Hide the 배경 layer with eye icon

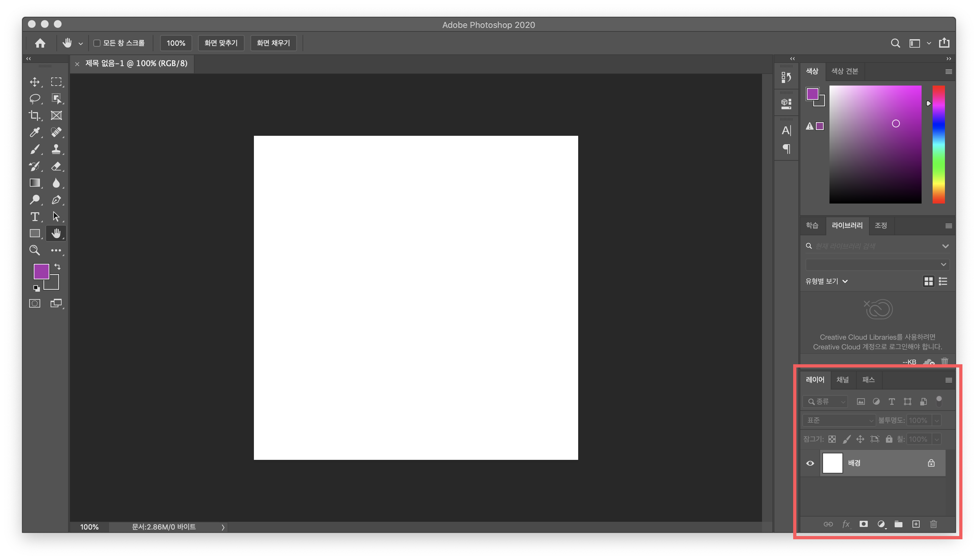pyautogui.click(x=810, y=463)
